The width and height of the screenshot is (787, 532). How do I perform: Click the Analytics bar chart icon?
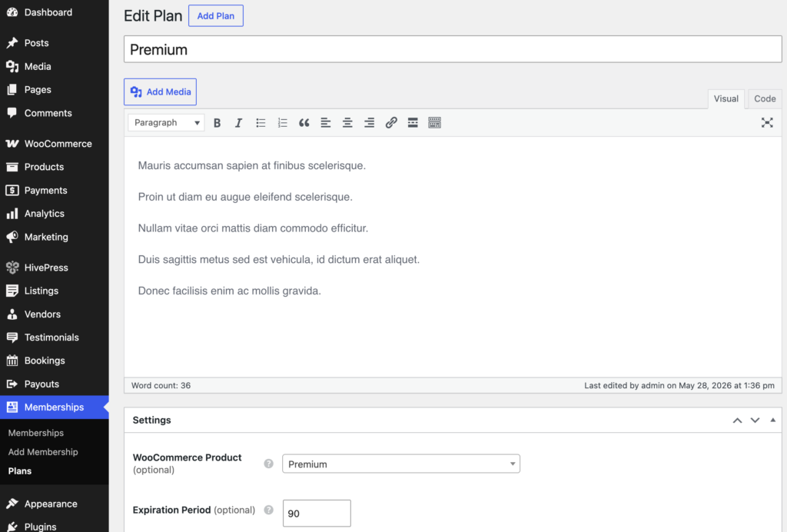pyautogui.click(x=12, y=213)
